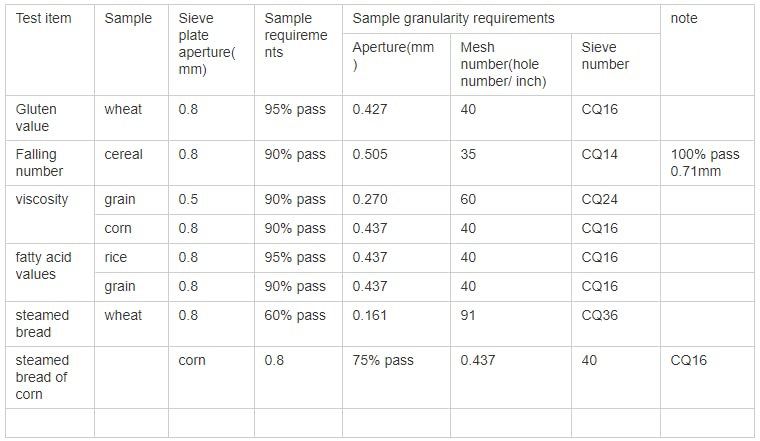Select the 'fatty acid values' cell
The width and height of the screenshot is (760, 441).
[50, 272]
